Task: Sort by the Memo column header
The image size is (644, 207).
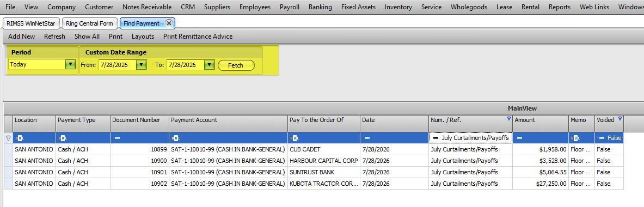Action: point(581,124)
